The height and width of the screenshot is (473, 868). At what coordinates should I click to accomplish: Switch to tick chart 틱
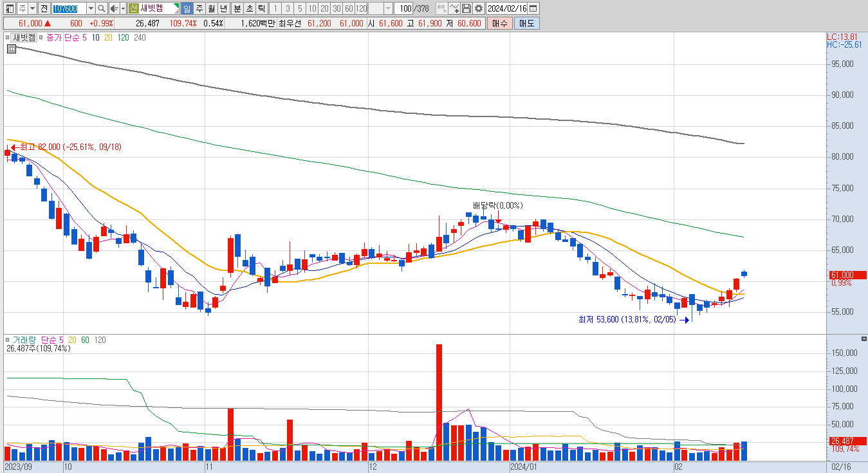pos(261,8)
